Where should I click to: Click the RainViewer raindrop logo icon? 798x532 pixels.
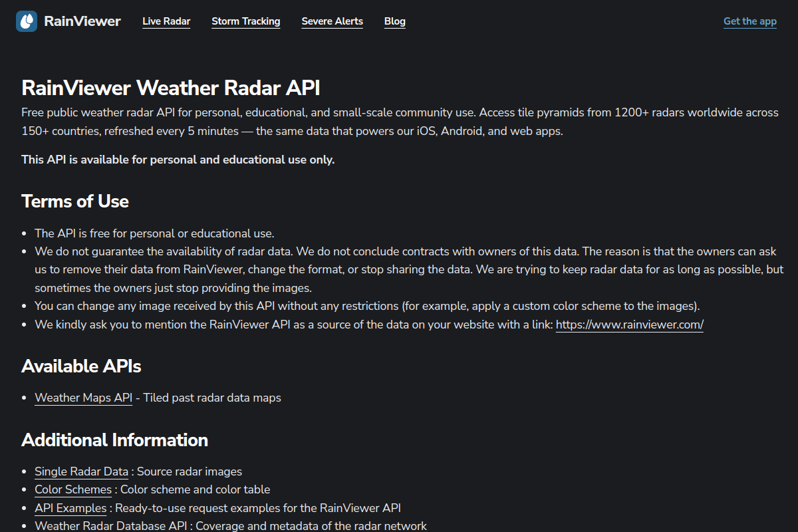click(x=27, y=21)
